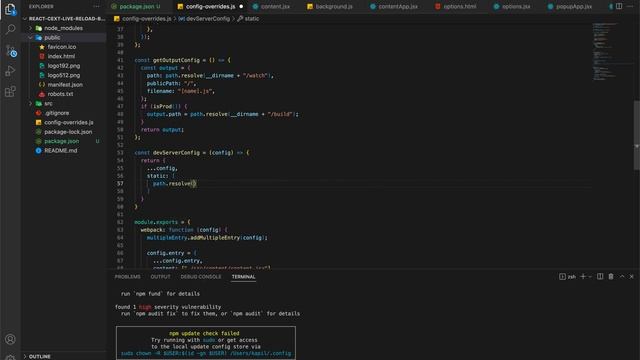This screenshot has width=640, height=360.
Task: Open package.json in Explorer
Action: 62,141
